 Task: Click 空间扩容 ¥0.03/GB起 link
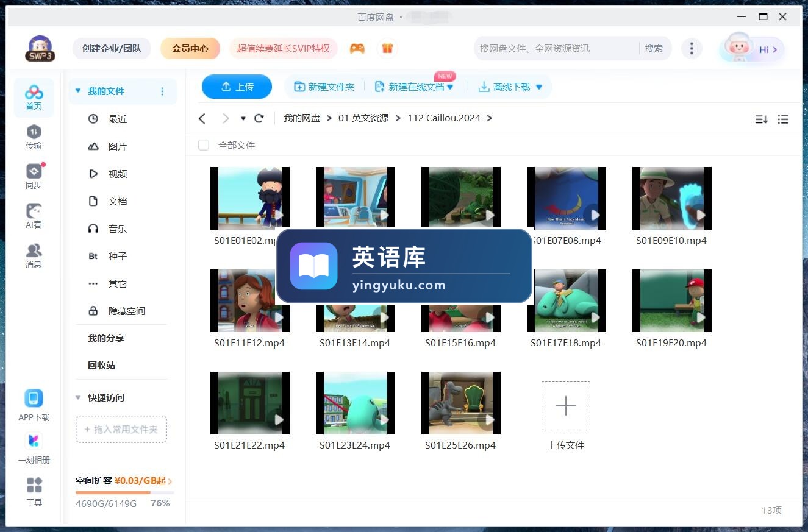124,481
